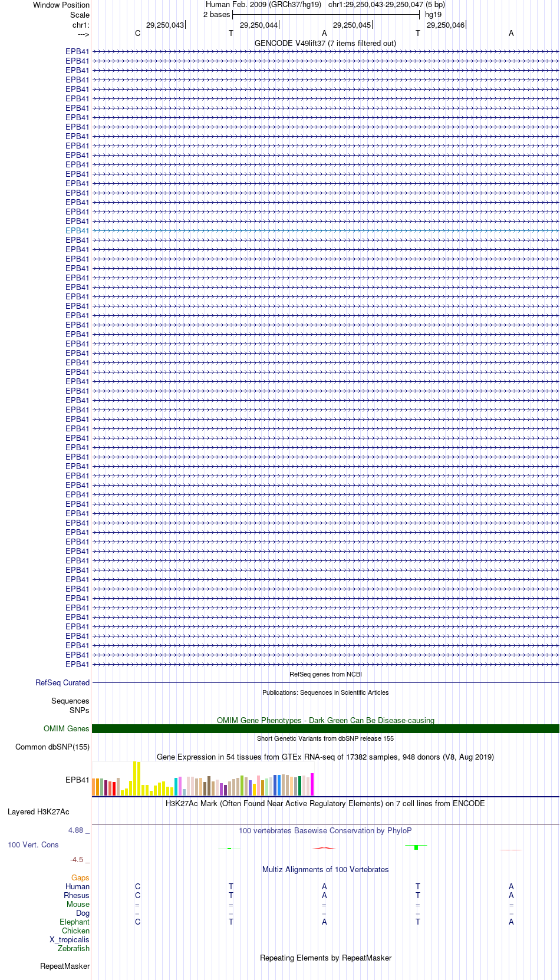Click the magenta bar in GTEx chart
Screen dimensions: 560x980
[x=312, y=784]
